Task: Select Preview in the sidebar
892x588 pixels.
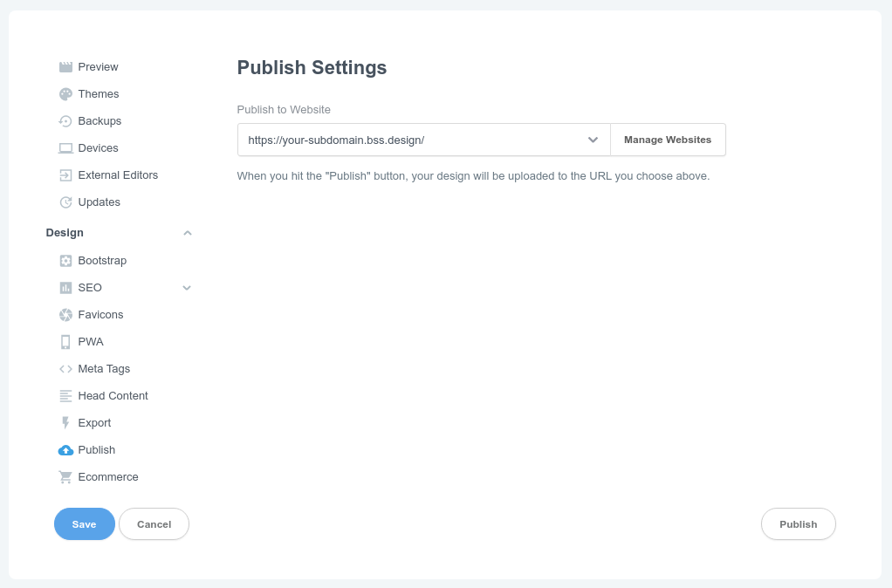Action: [99, 66]
